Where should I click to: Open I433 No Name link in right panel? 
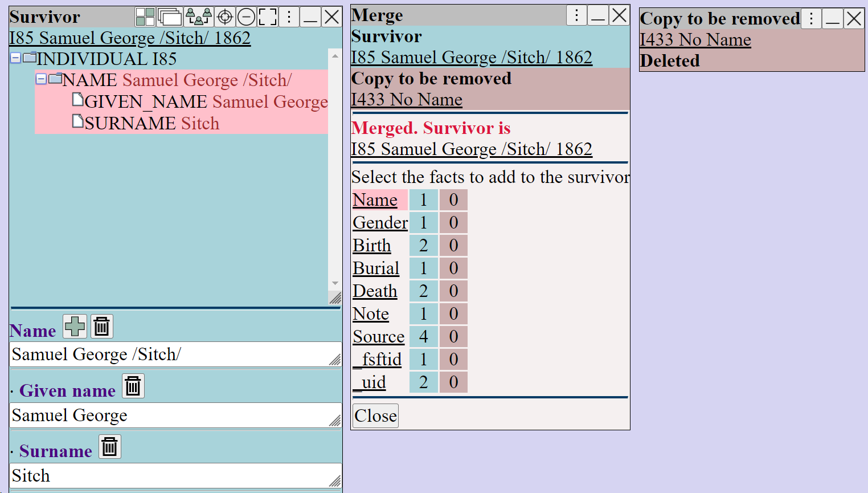(x=695, y=39)
